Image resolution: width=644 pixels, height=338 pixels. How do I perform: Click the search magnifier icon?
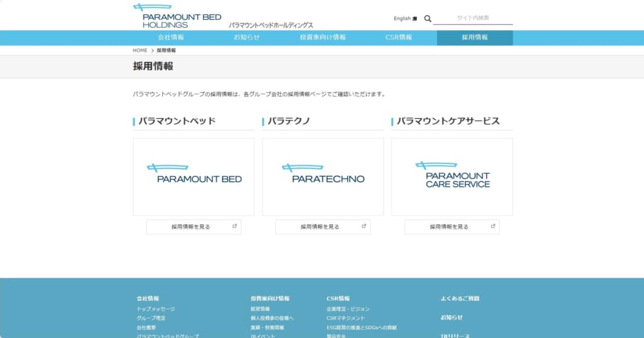point(428,19)
